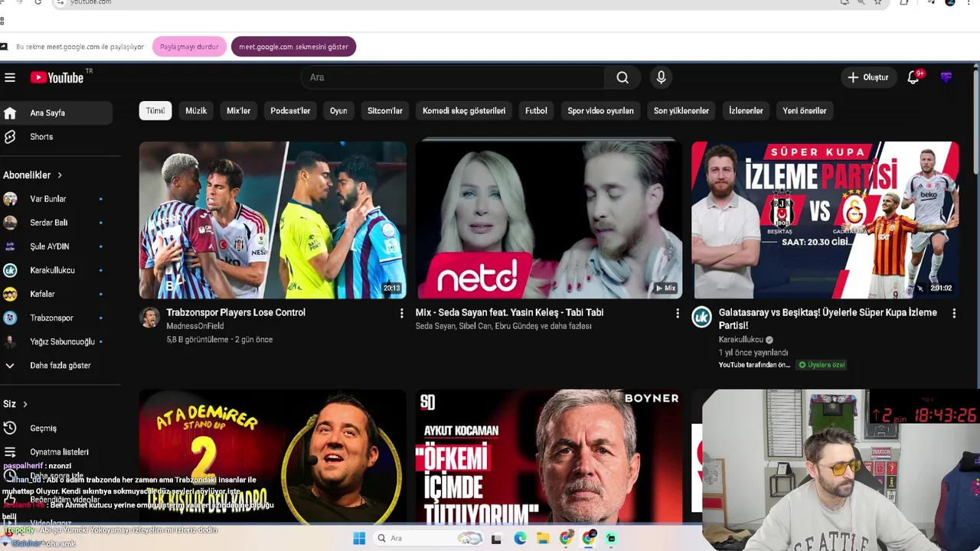
Task: Start voice search with microphone icon
Action: [661, 77]
